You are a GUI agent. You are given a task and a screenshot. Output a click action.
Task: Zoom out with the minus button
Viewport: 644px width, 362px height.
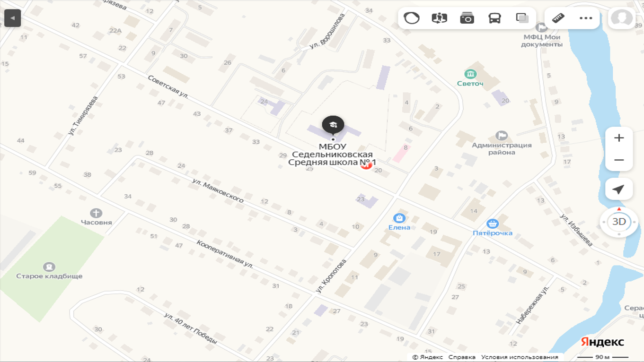click(619, 160)
